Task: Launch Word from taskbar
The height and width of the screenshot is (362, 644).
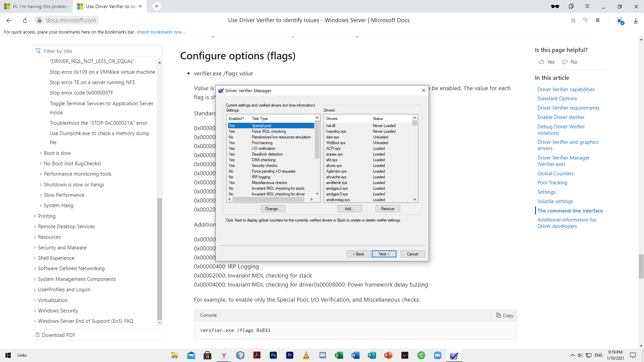Action: pyautogui.click(x=356, y=355)
